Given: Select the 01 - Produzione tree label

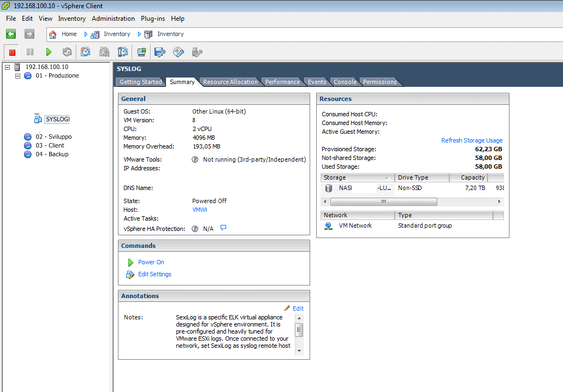Looking at the screenshot, I should tap(57, 76).
